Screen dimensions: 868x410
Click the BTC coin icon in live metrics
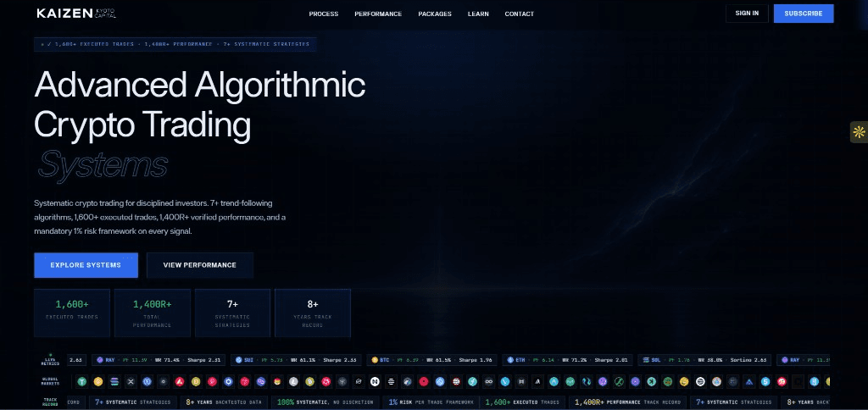[374, 360]
